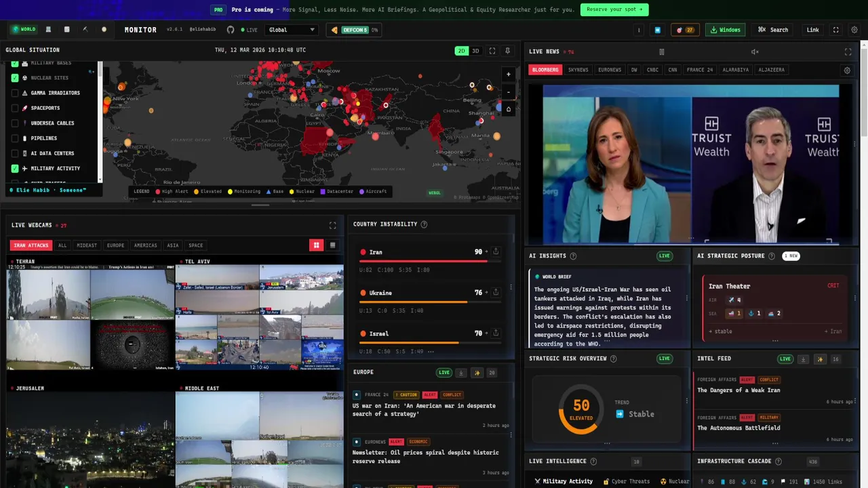Image resolution: width=868 pixels, height=488 pixels.
Task: Open Strategic Risk Overview help icon
Action: 614,359
